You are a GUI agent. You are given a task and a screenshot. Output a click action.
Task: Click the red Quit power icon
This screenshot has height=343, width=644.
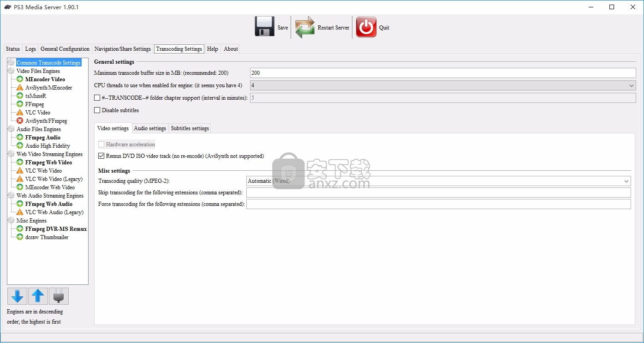coord(366,27)
